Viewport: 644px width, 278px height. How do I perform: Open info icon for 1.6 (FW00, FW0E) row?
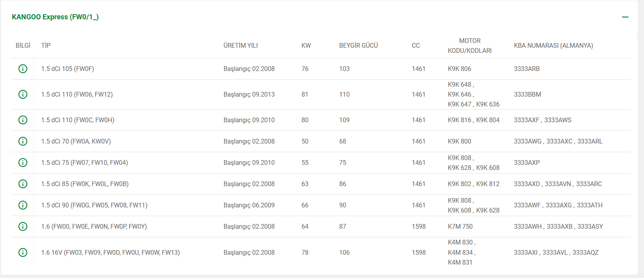(x=23, y=226)
